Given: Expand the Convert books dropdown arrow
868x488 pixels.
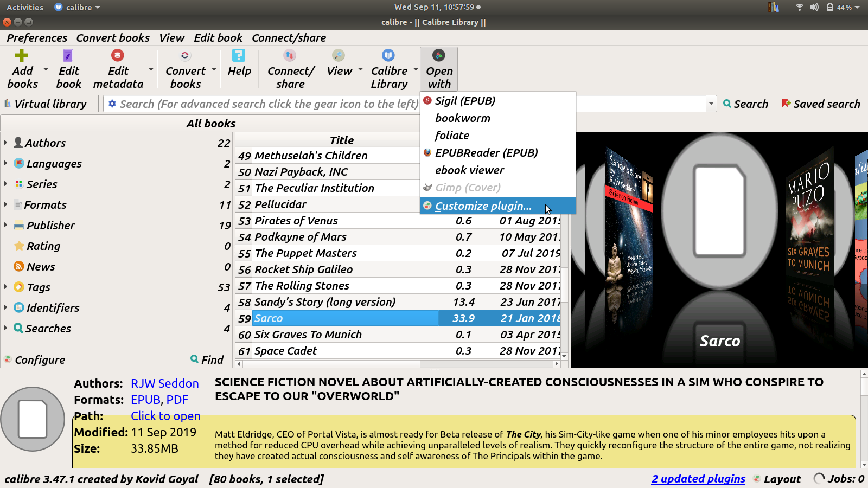Looking at the screenshot, I should point(214,69).
